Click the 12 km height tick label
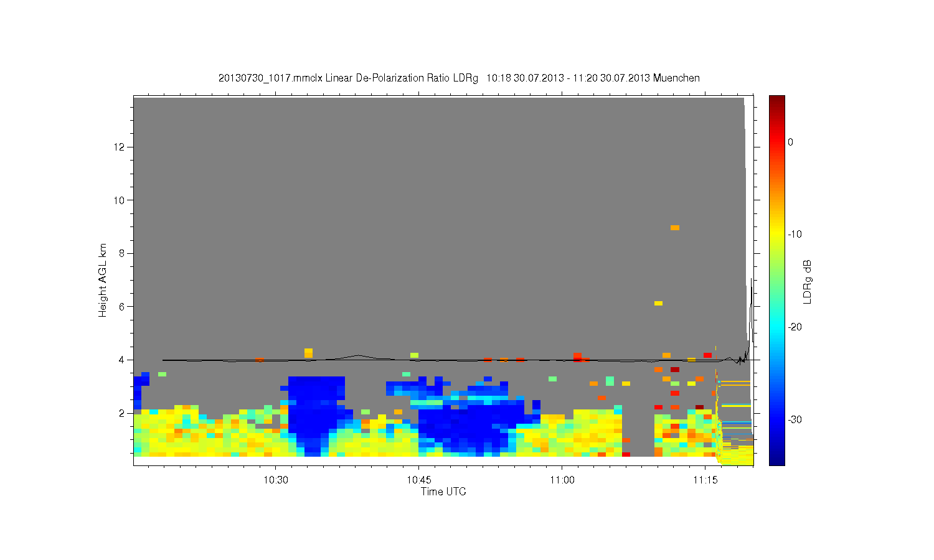 tap(121, 147)
